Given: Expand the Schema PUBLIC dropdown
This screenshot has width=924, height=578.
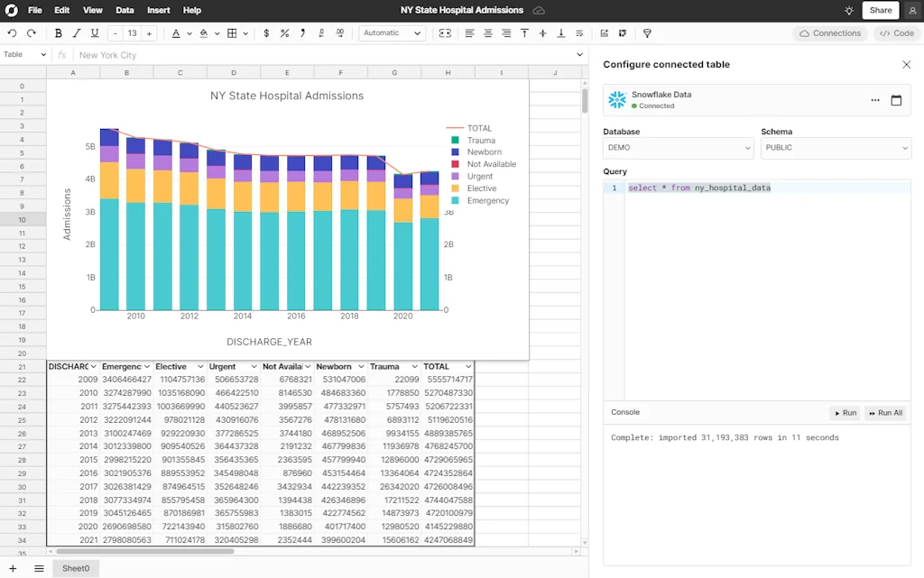Looking at the screenshot, I should pos(836,148).
